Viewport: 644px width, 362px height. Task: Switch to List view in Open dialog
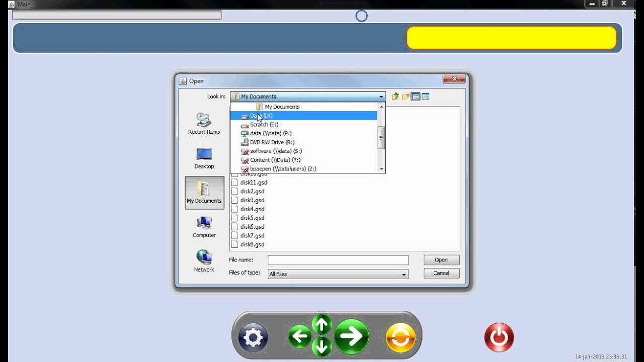[x=416, y=97]
